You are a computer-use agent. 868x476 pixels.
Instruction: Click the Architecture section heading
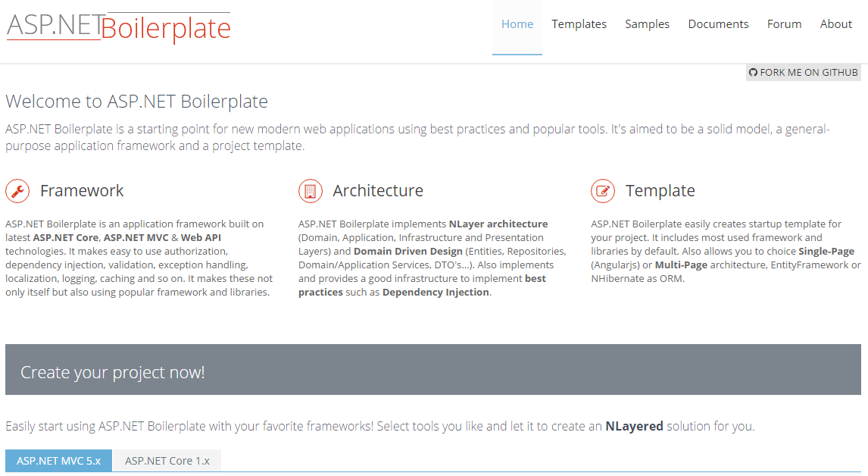(376, 191)
